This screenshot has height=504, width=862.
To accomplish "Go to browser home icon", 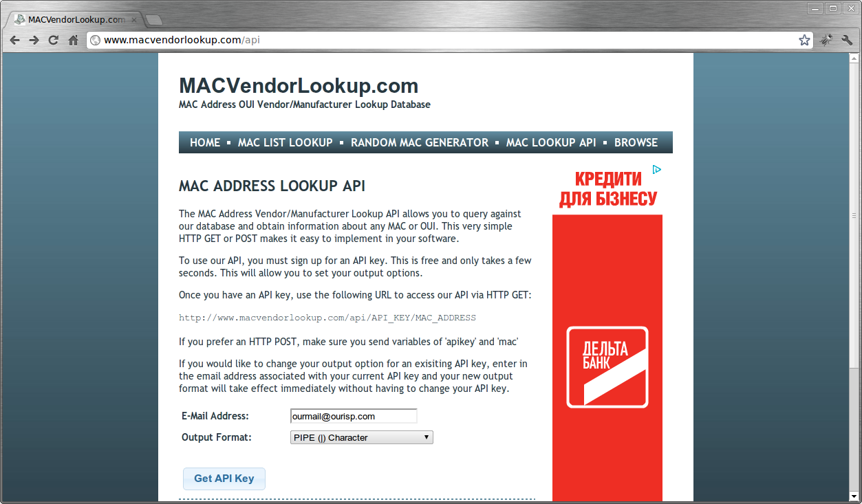I will point(73,40).
